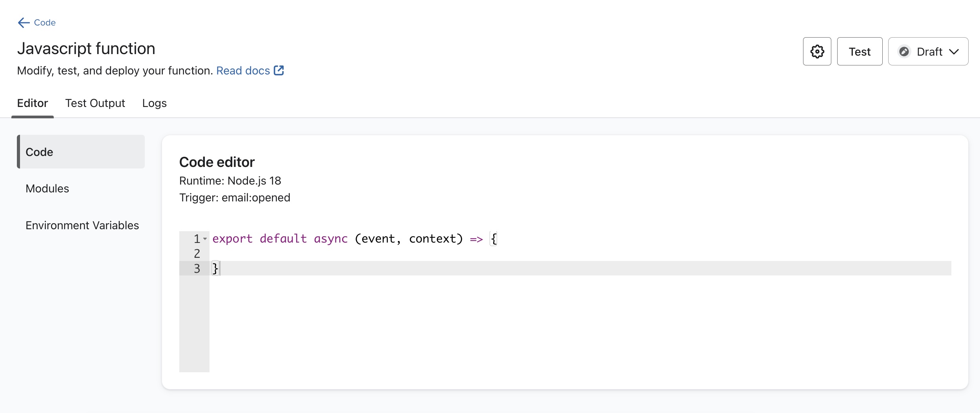Open the Read docs link

243,70
